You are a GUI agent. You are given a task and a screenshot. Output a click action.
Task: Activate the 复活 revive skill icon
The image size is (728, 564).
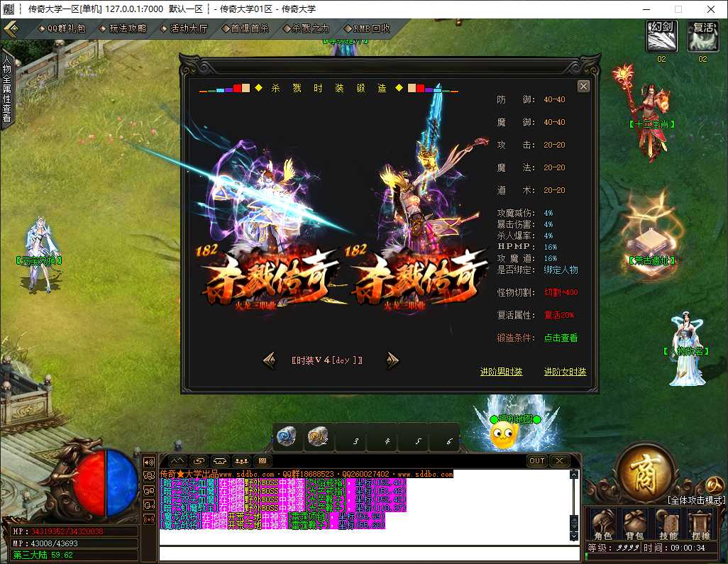pos(703,35)
